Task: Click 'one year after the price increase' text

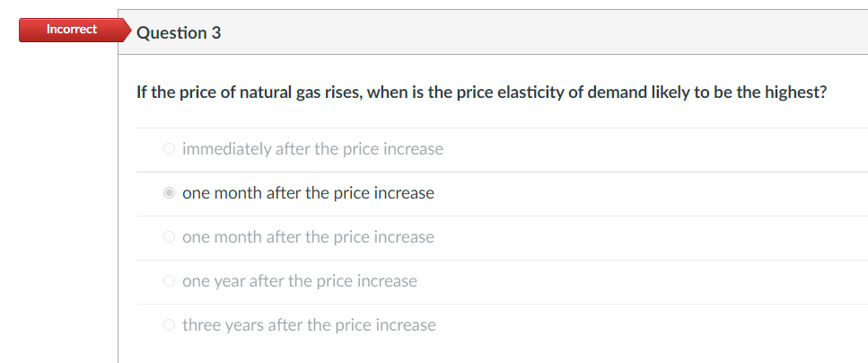Action: pos(300,281)
